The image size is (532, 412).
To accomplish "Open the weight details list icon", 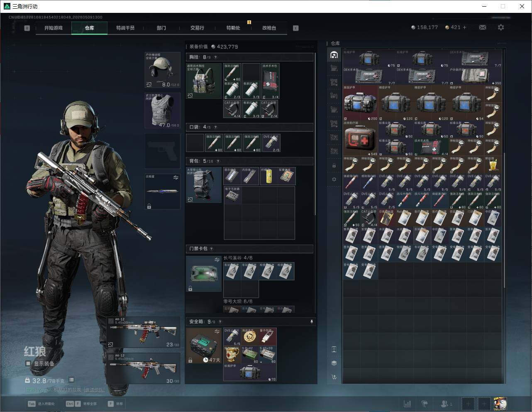I will 71,380.
